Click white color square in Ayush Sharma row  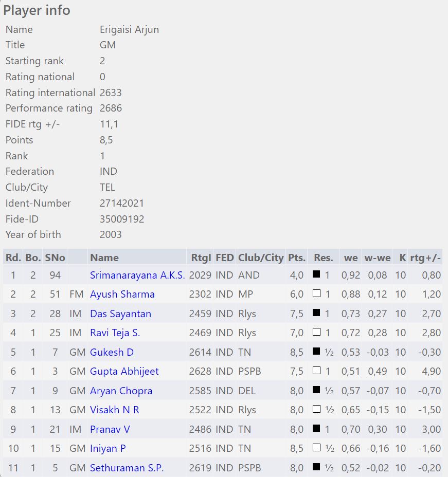click(316, 294)
